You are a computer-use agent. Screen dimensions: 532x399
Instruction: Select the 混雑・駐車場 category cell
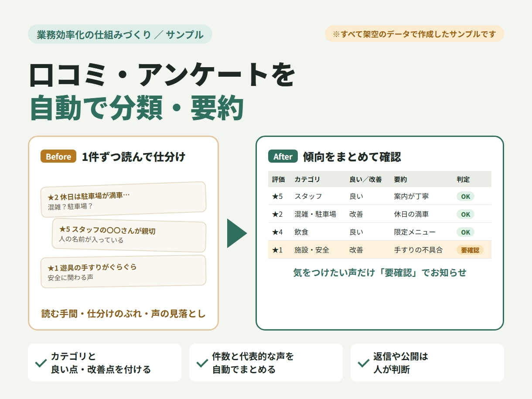click(315, 214)
